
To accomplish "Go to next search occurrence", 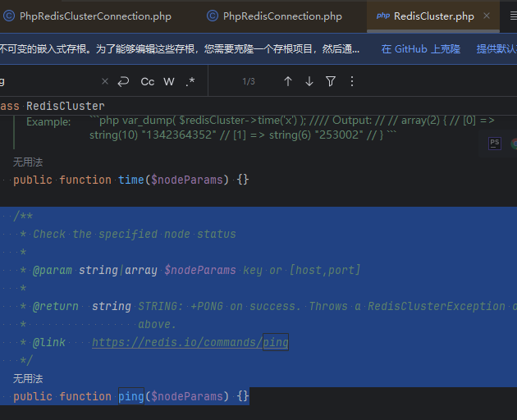I will (x=309, y=81).
